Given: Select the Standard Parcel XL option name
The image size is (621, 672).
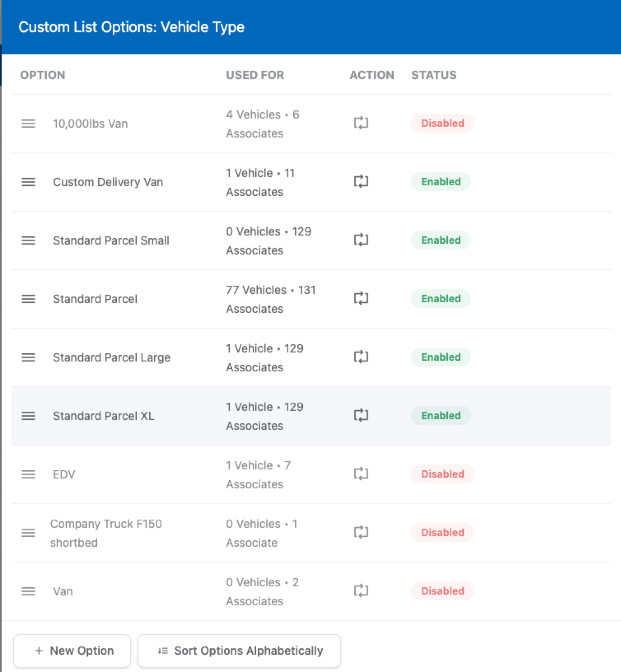Looking at the screenshot, I should [103, 416].
